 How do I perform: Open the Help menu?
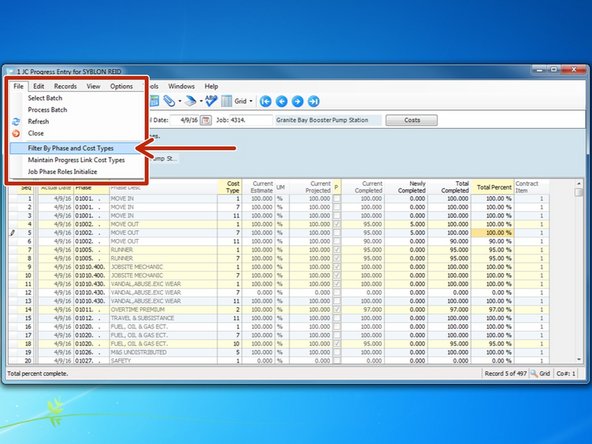[211, 86]
